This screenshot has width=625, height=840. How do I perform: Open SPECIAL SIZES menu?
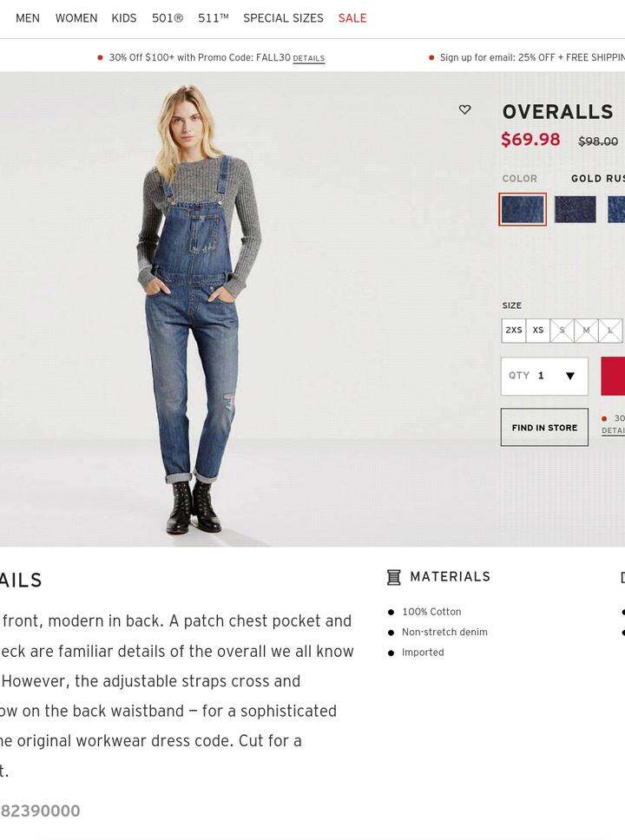[283, 18]
